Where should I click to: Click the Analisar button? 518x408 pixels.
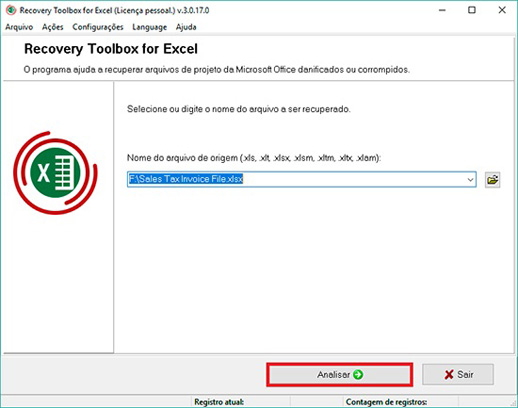click(340, 375)
